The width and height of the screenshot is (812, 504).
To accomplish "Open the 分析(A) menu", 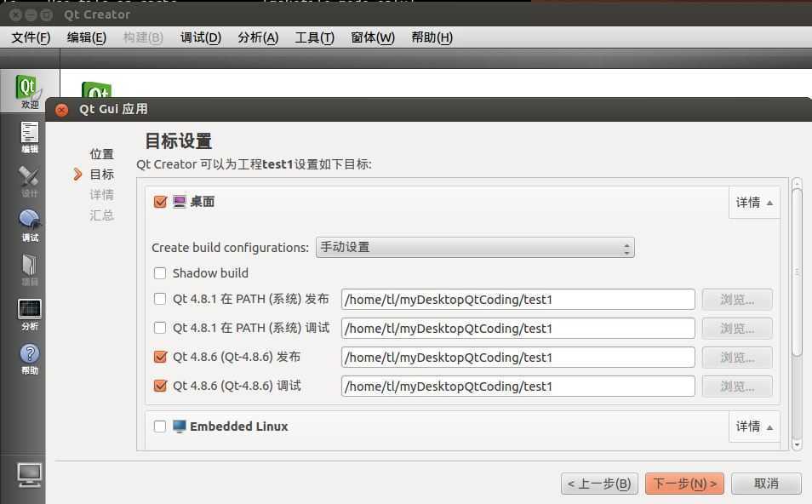I will pyautogui.click(x=258, y=37).
